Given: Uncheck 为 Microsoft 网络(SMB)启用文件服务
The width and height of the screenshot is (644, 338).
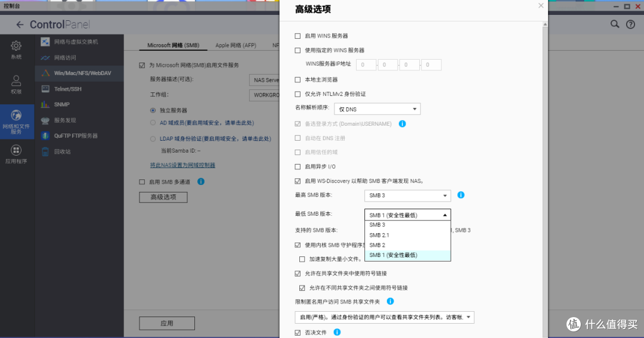Looking at the screenshot, I should pos(142,66).
